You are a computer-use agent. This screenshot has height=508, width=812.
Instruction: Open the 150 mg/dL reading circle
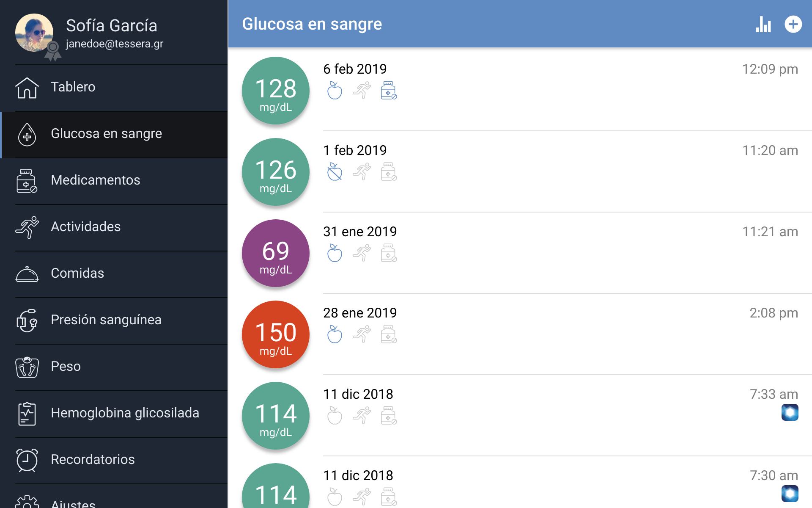tap(276, 334)
